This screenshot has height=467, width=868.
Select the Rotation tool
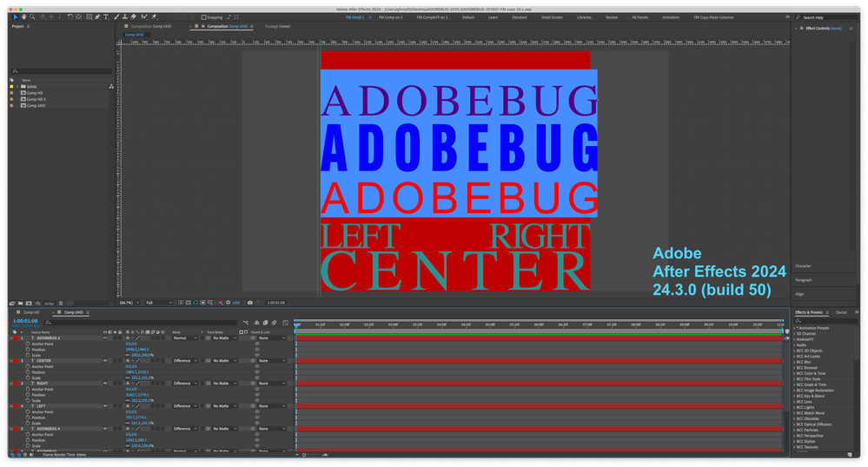click(x=70, y=17)
